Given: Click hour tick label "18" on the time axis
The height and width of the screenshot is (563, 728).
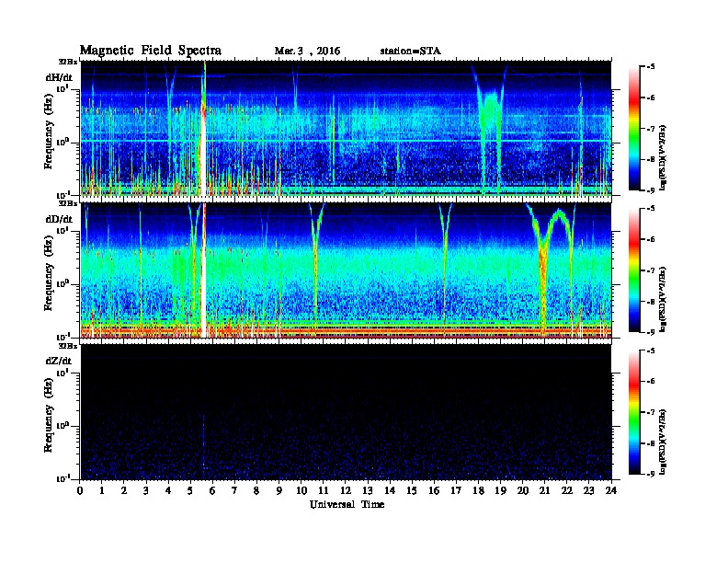Looking at the screenshot, I should pyautogui.click(x=478, y=491).
